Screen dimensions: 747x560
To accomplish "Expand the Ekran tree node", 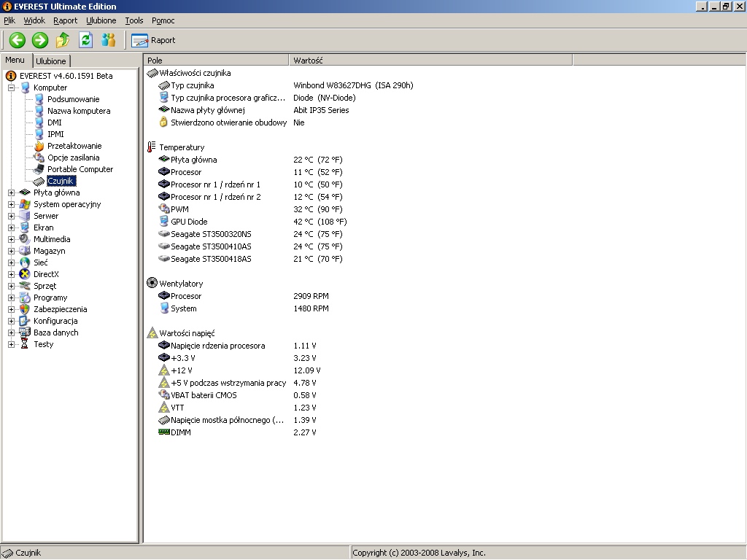I will coord(12,227).
